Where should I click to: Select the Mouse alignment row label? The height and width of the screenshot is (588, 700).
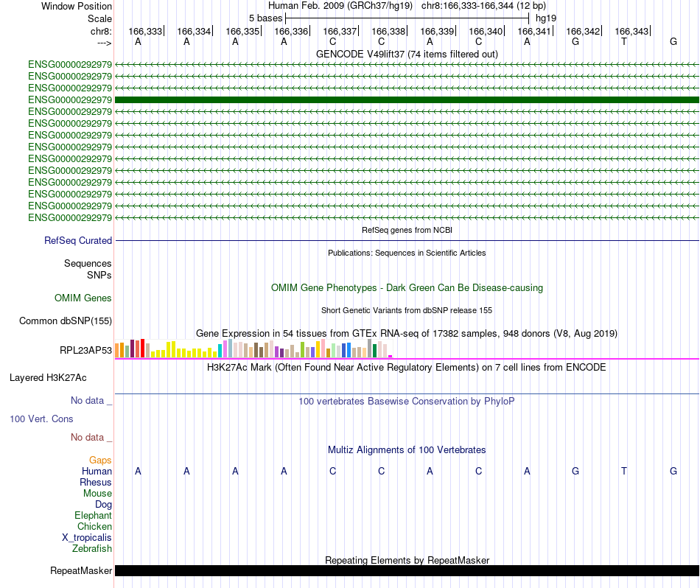97,494
